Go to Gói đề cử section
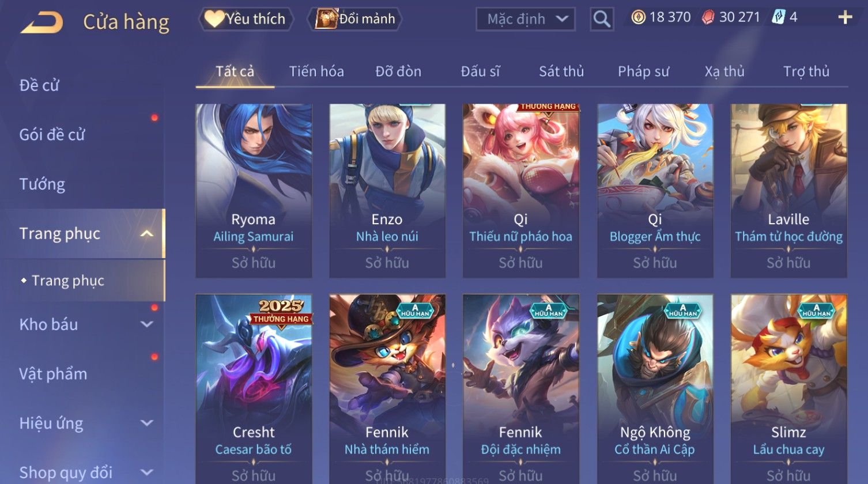This screenshot has width=868, height=484. point(52,135)
